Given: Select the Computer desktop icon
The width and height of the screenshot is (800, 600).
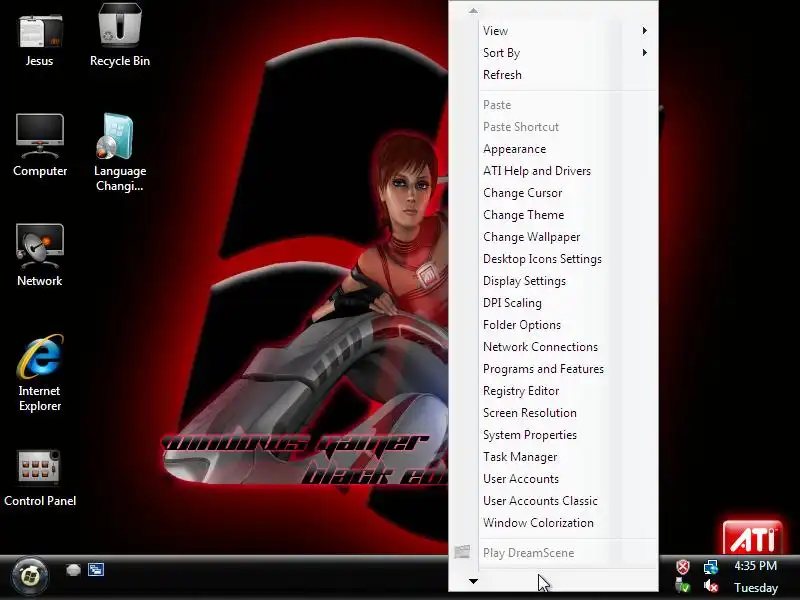Looking at the screenshot, I should click(x=40, y=145).
